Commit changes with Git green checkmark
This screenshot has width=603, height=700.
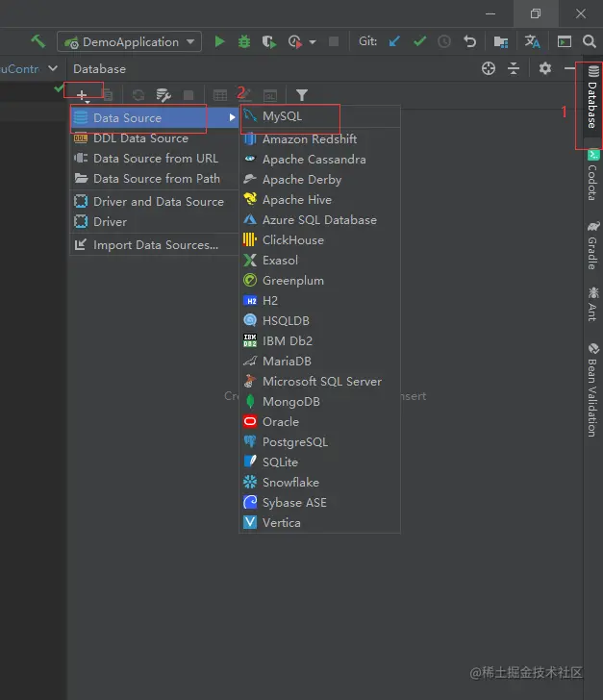[419, 41]
